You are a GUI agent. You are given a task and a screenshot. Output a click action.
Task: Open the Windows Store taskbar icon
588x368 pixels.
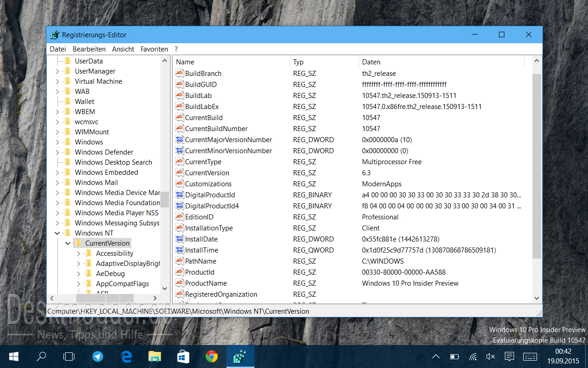pos(183,356)
